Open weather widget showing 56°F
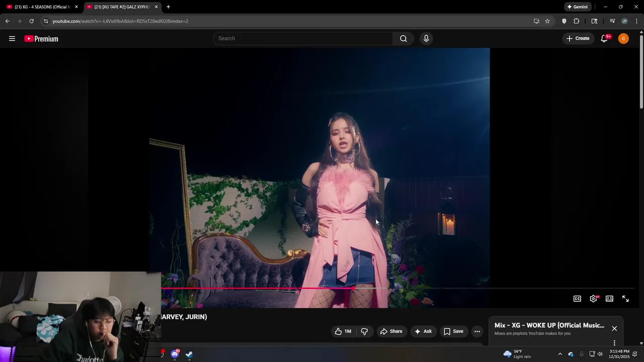 click(x=517, y=354)
